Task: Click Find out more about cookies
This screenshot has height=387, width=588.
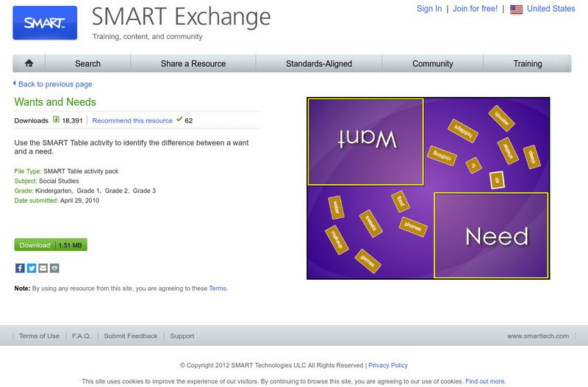Action: point(485,381)
